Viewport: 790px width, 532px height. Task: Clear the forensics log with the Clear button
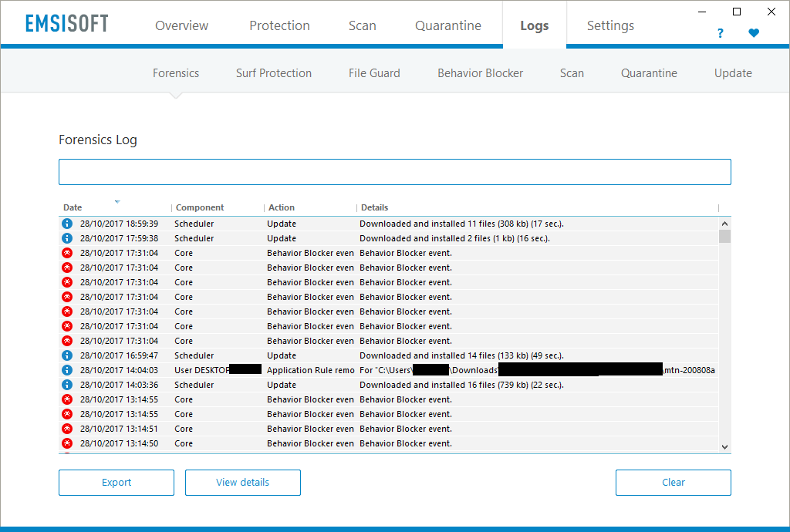pos(673,483)
